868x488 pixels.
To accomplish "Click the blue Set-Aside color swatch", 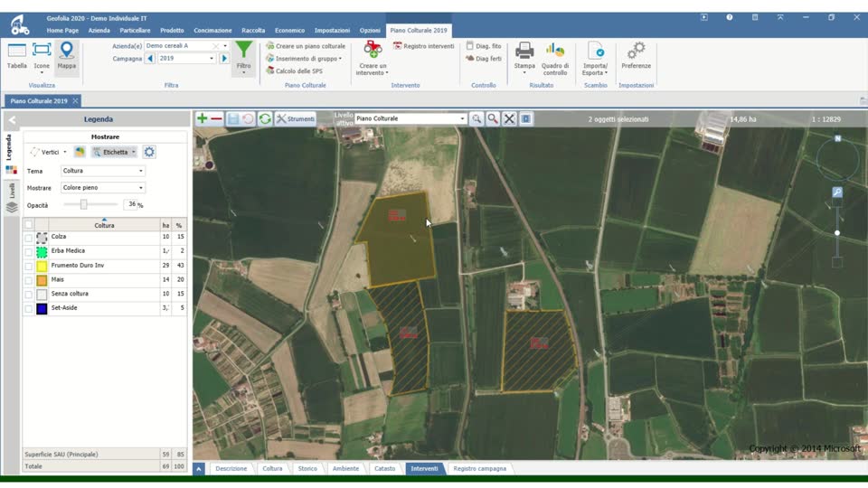I will point(42,309).
